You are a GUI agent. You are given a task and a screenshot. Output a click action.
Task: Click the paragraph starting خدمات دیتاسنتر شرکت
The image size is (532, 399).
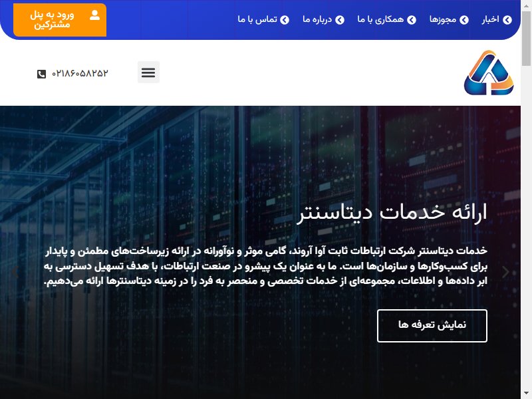[x=265, y=266]
